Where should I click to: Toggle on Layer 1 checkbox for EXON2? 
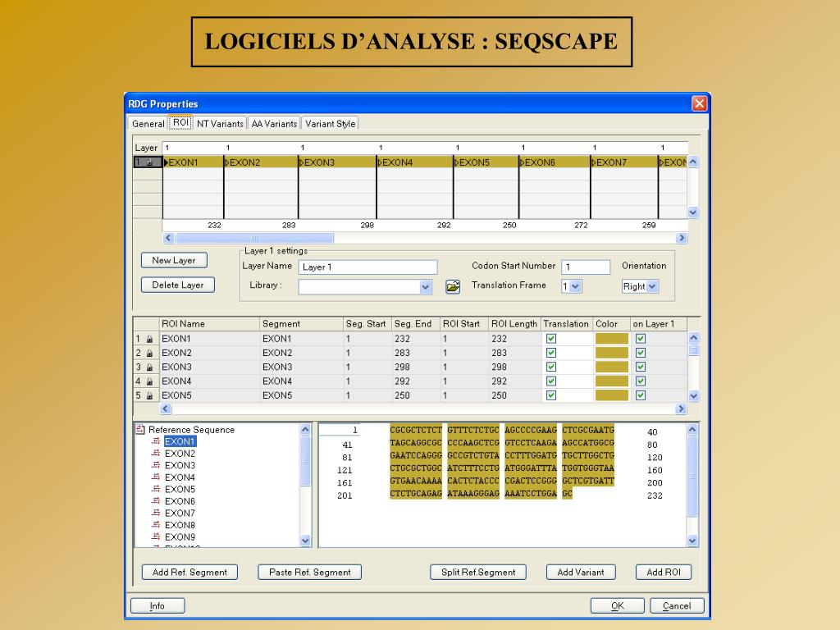[x=640, y=353]
